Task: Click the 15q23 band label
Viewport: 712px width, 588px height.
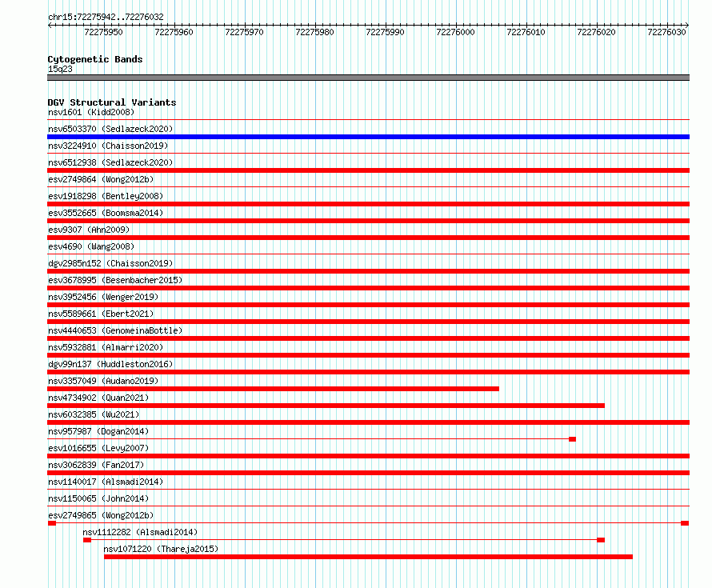Action: 60,69
